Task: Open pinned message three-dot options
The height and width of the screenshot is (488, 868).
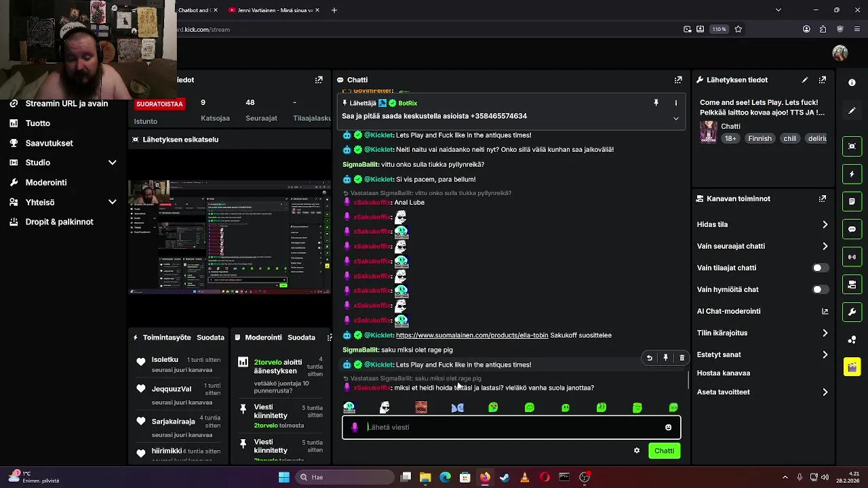Action: pyautogui.click(x=675, y=103)
